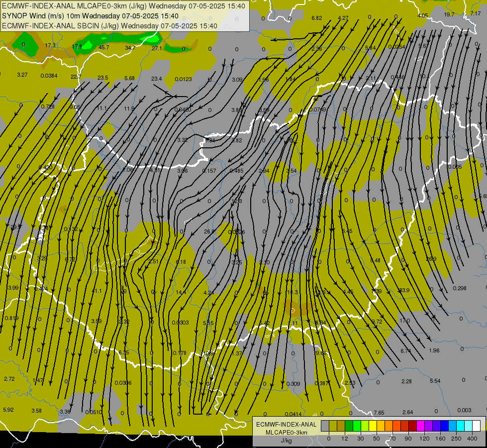The image size is (487, 448).
Task: Click the map value 27.1
Action: (x=157, y=48)
